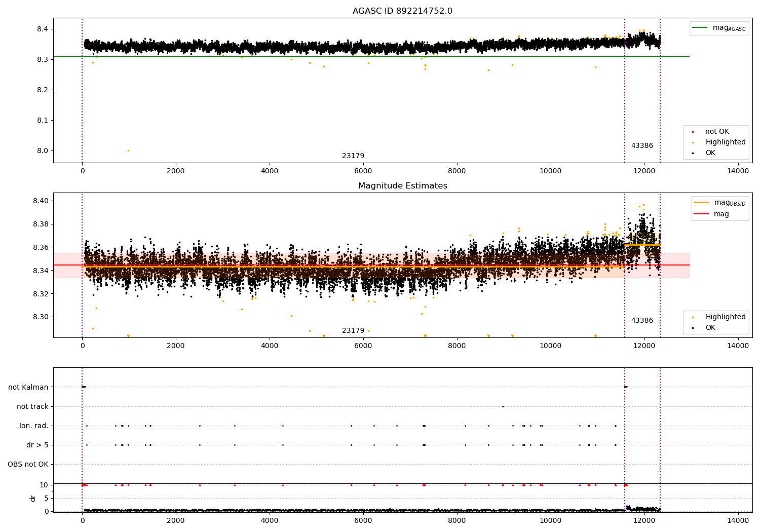Click the '8.0' y-axis tick in top plot

tap(43, 150)
